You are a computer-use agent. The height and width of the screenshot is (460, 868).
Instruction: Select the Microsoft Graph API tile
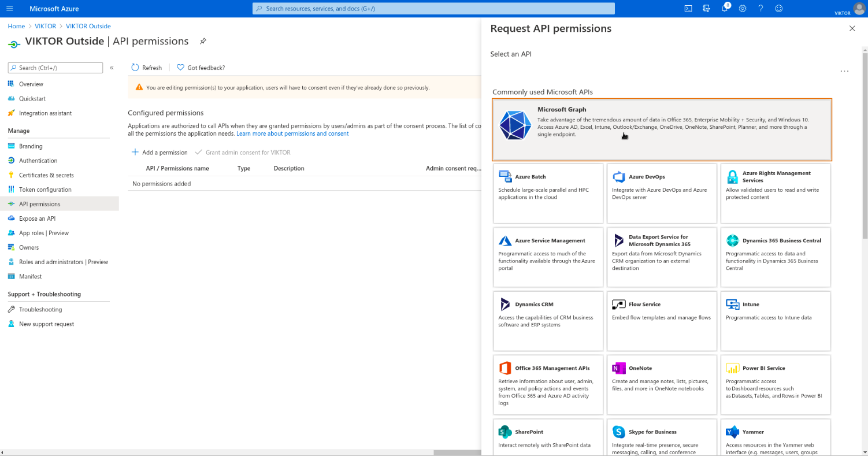[662, 129]
